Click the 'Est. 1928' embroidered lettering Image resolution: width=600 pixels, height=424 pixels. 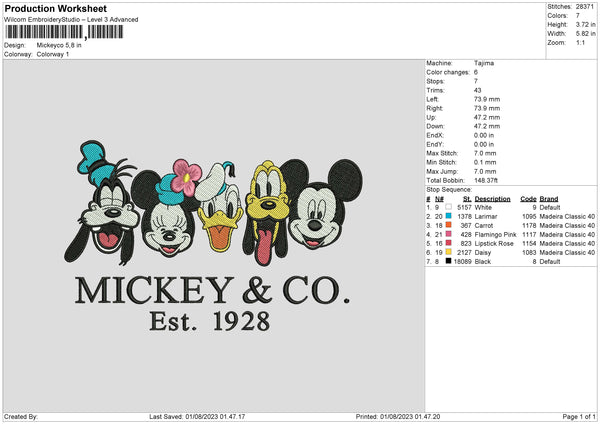210,321
